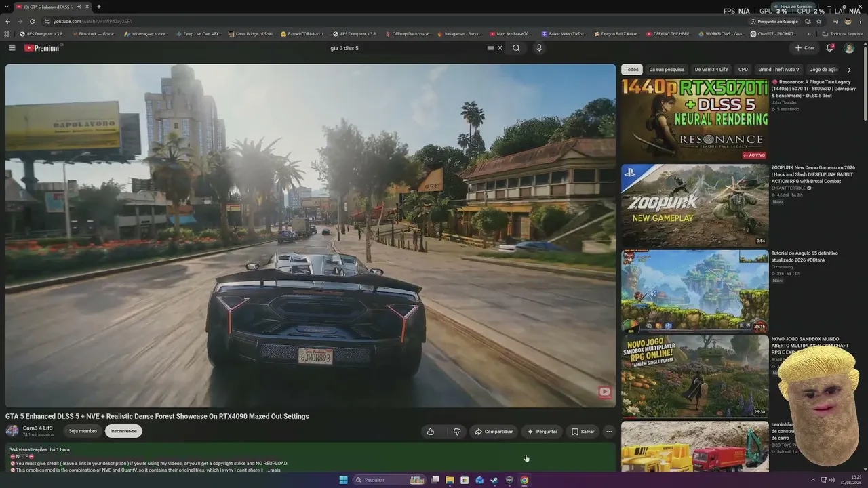Open the Criar create menu
Screen dimensions: 868x488
(x=805, y=48)
